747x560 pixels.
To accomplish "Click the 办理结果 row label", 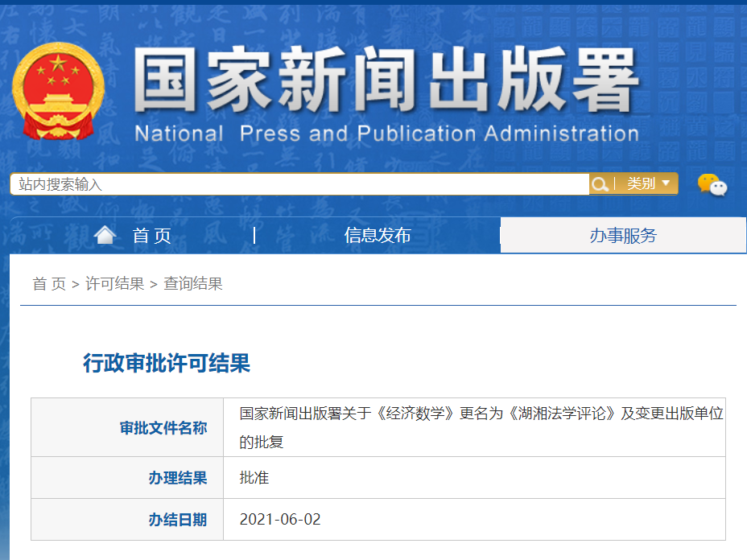I will point(177,478).
